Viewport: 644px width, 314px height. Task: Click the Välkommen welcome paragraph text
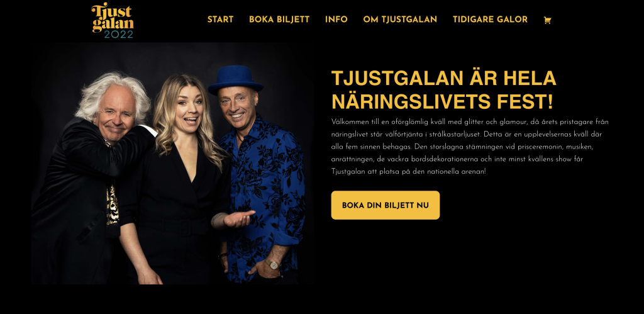(x=470, y=147)
